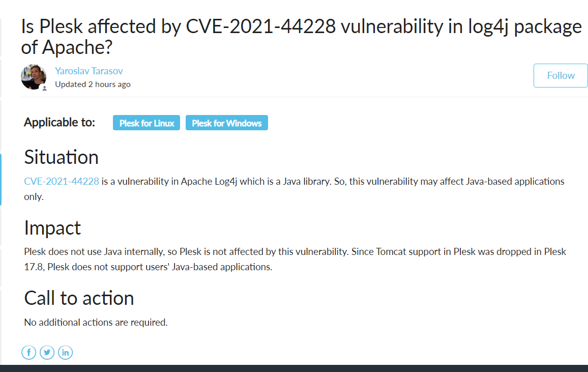The height and width of the screenshot is (372, 588).
Task: Click the Impact section heading
Action: pyautogui.click(x=52, y=228)
